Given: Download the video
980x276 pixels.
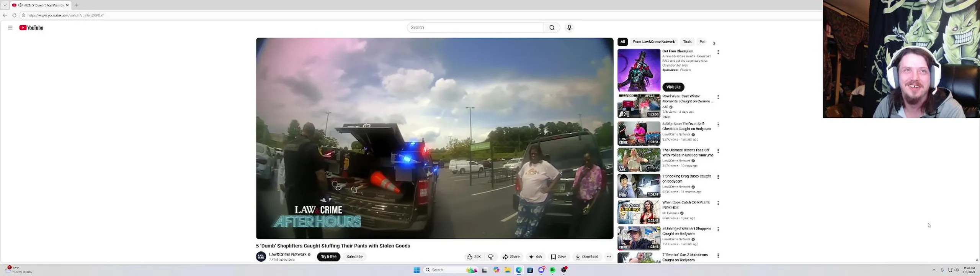Looking at the screenshot, I should 587,257.
